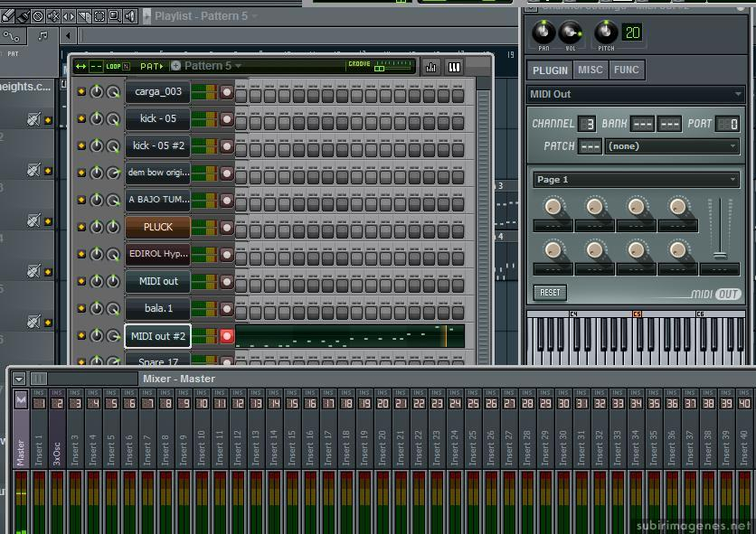Click the playlist zoom magnifier tool

click(x=114, y=16)
